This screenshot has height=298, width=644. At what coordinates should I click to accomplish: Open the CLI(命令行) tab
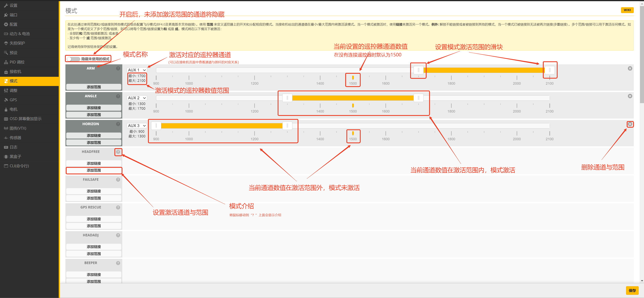[x=30, y=166]
